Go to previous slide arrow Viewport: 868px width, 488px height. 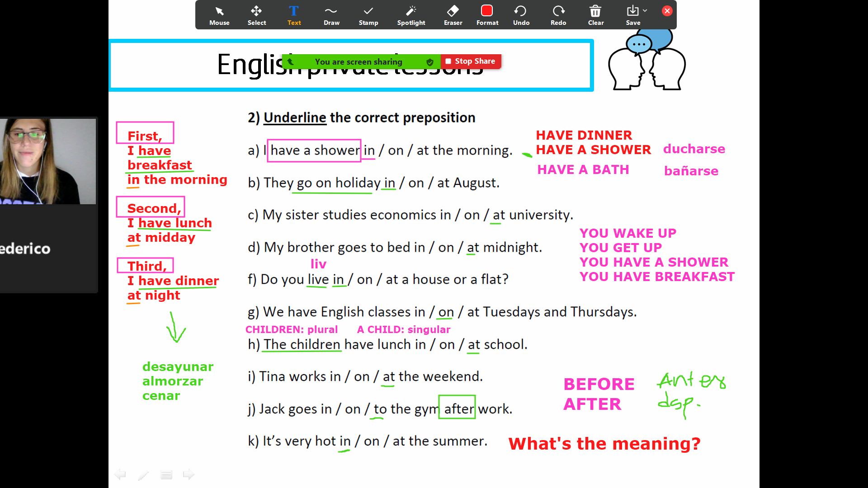point(120,474)
